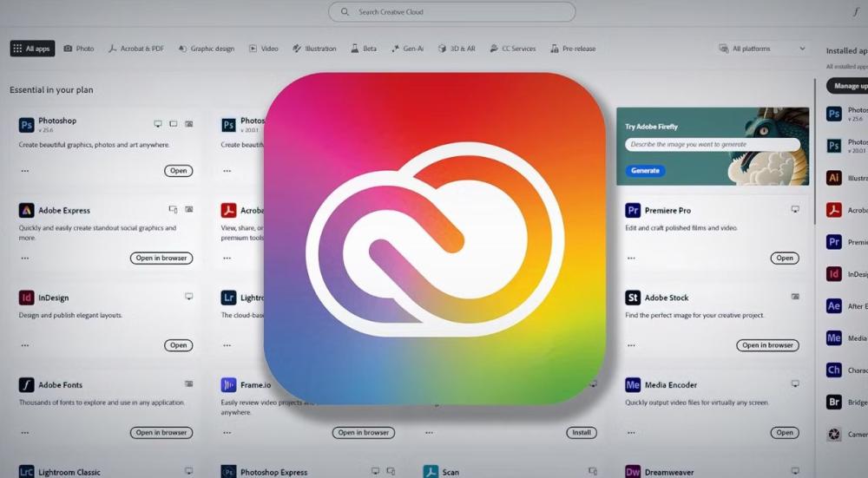Switch to the 3D & AR category

coord(457,49)
